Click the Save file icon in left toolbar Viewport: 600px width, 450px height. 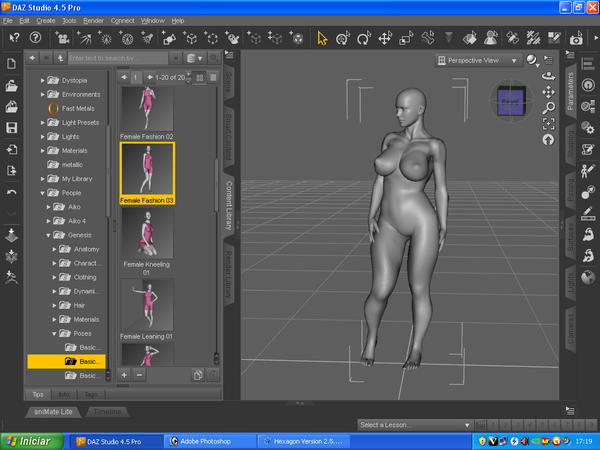click(x=11, y=128)
